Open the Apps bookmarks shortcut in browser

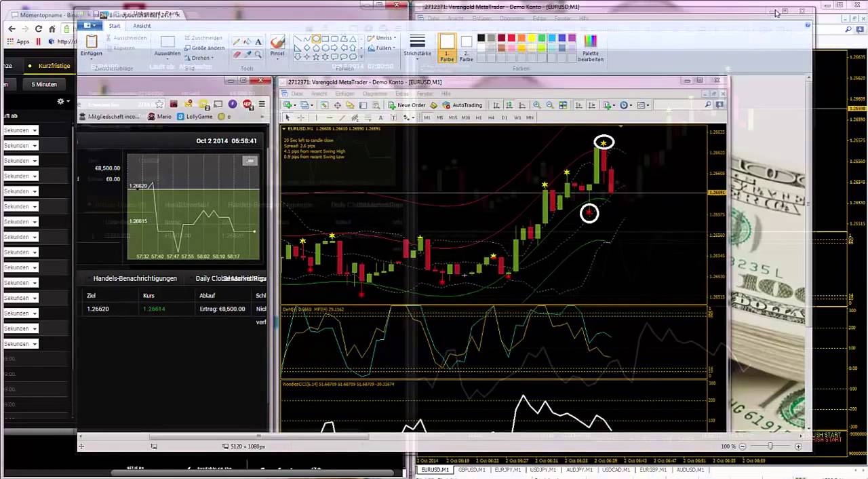(19, 41)
